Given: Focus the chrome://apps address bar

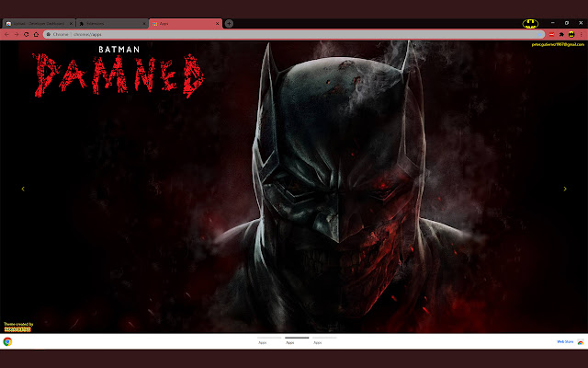Looking at the screenshot, I should tap(294, 34).
